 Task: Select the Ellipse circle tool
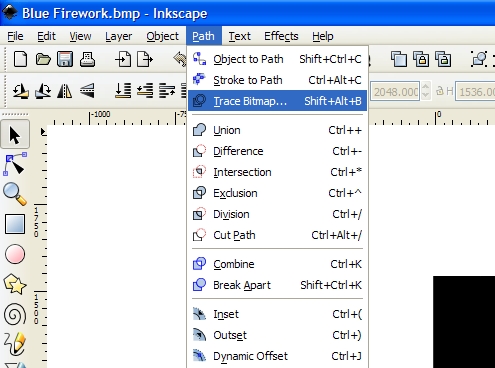coord(15,254)
